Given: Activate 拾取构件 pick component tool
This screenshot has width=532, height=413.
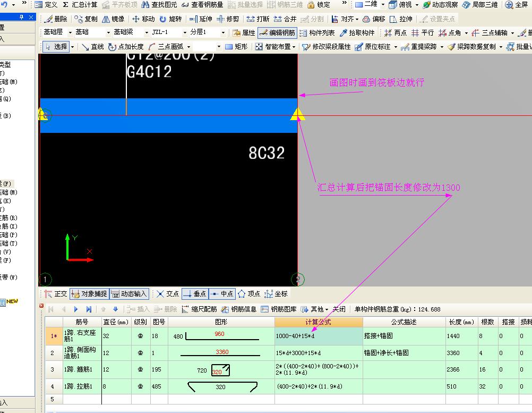Looking at the screenshot, I should [357, 32].
